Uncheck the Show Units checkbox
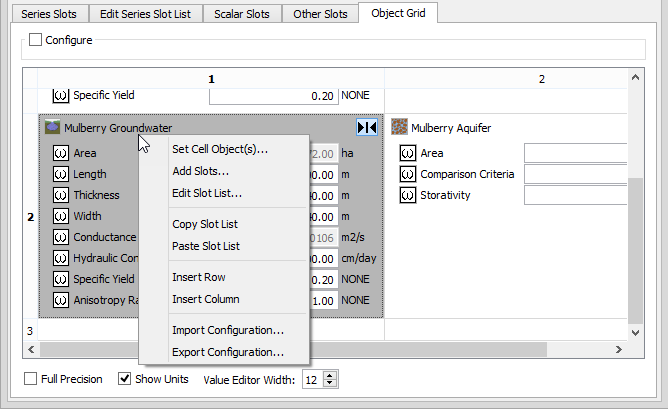The height and width of the screenshot is (409, 668). point(125,379)
